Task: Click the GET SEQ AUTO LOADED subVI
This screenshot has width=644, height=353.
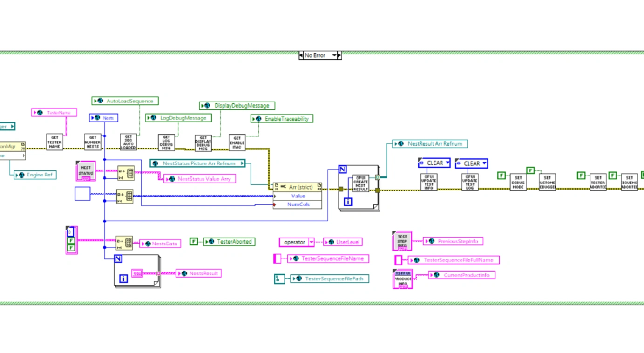Action: tap(129, 142)
